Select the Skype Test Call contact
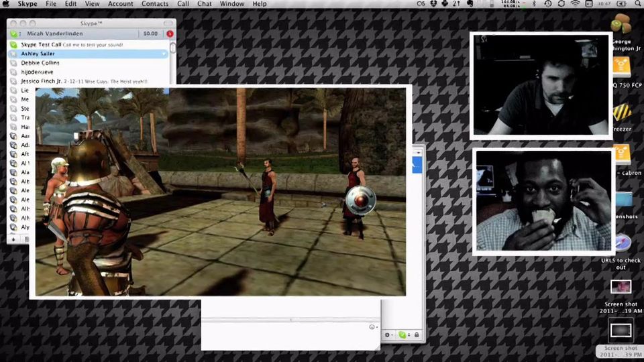Screen dimensions: 644x362 (89, 44)
